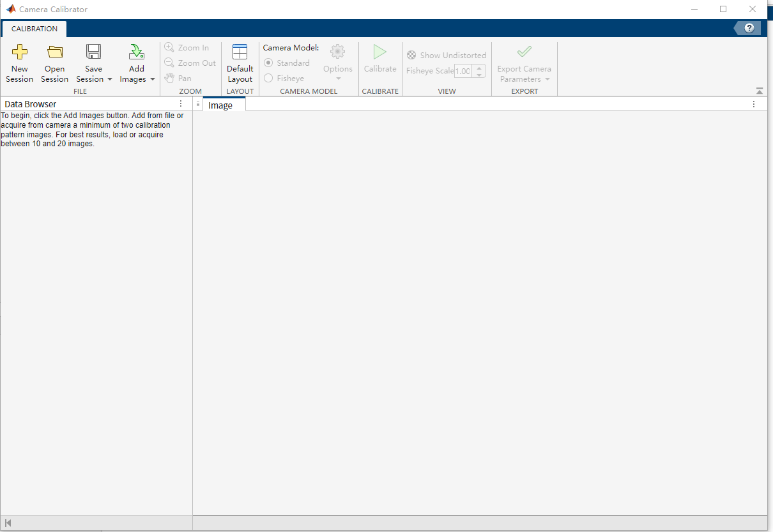Image resolution: width=773 pixels, height=532 pixels.
Task: Run Calibrate
Action: pos(380,59)
